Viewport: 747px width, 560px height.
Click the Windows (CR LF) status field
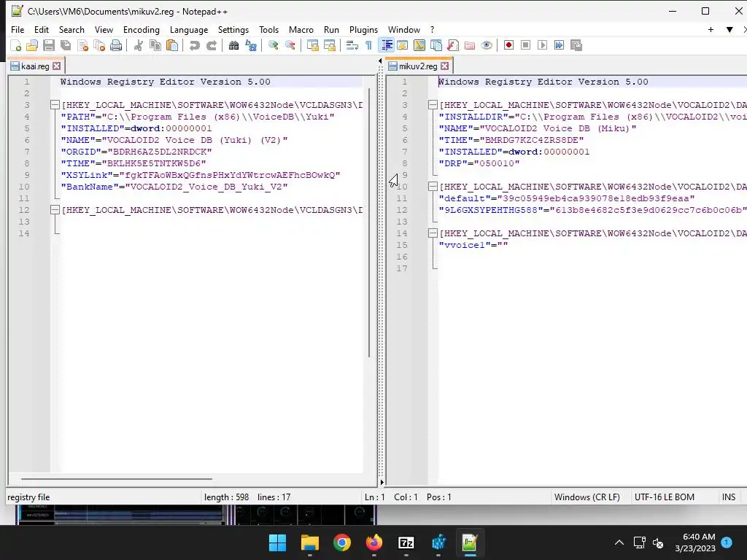pos(587,497)
